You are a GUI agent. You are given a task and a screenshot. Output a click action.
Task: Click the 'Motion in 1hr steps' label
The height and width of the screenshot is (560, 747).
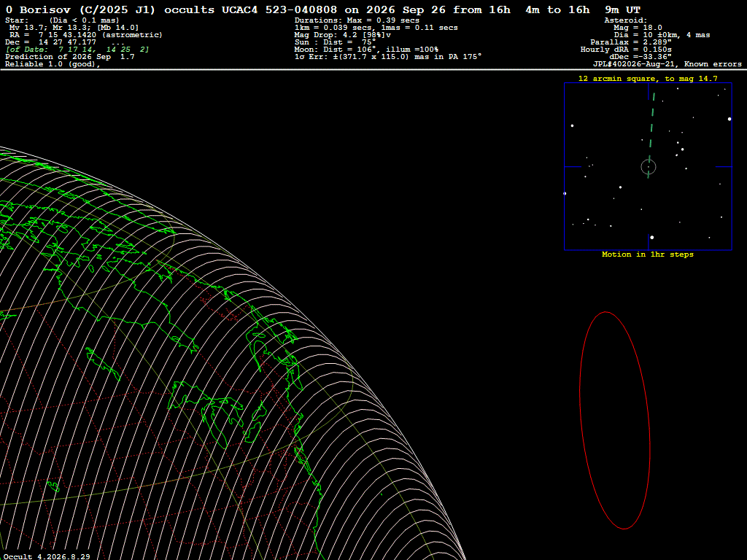tap(648, 254)
